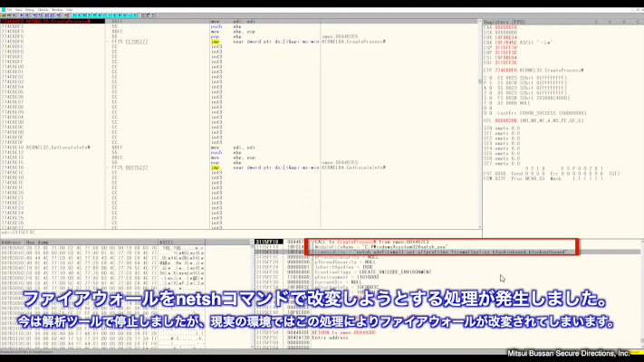Click the Address column header in dump pane

click(10, 243)
